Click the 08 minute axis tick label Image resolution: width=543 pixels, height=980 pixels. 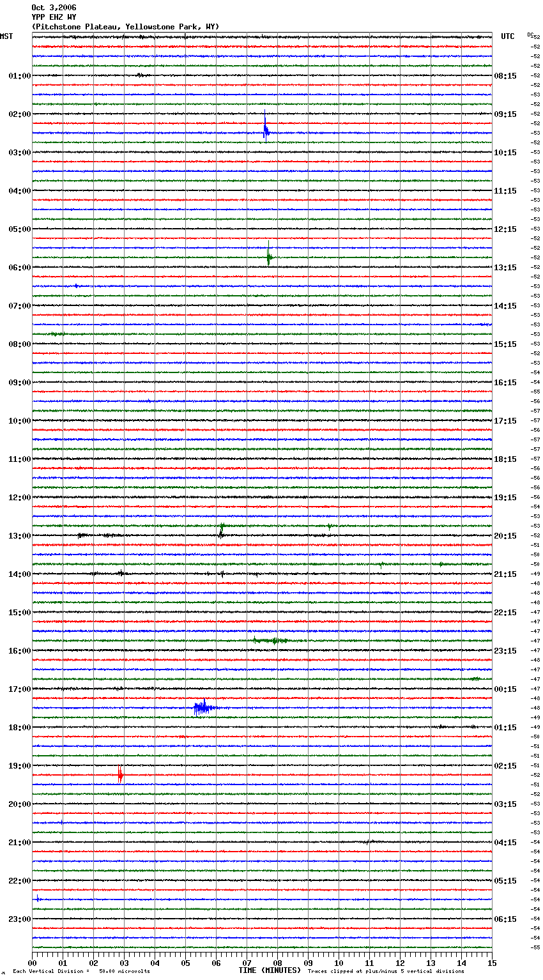click(277, 963)
